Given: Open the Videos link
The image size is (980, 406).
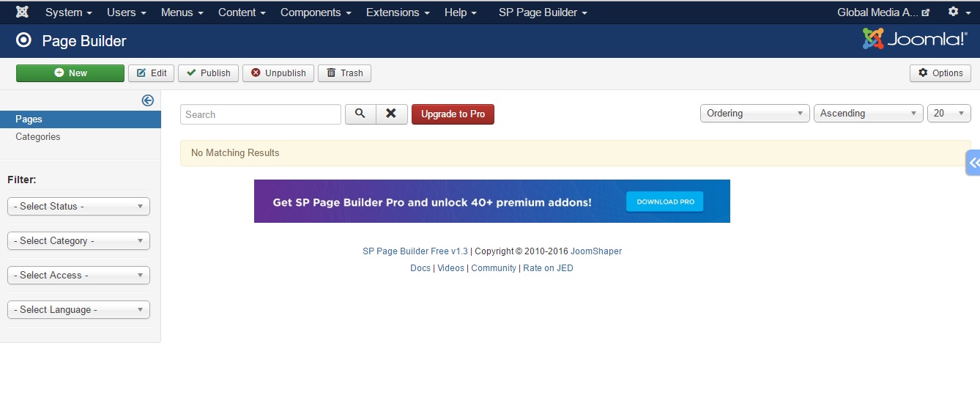Looking at the screenshot, I should [451, 268].
